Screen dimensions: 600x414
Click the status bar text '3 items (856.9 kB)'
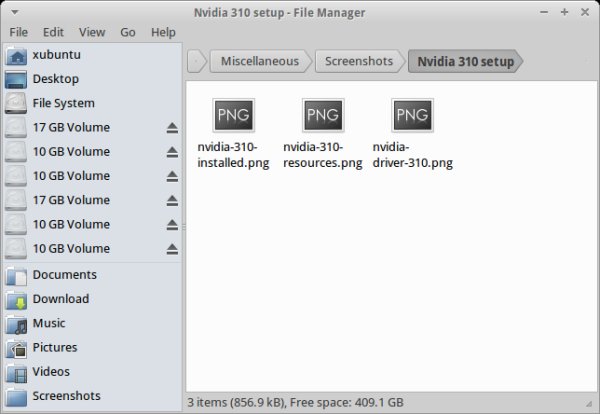click(x=235, y=403)
